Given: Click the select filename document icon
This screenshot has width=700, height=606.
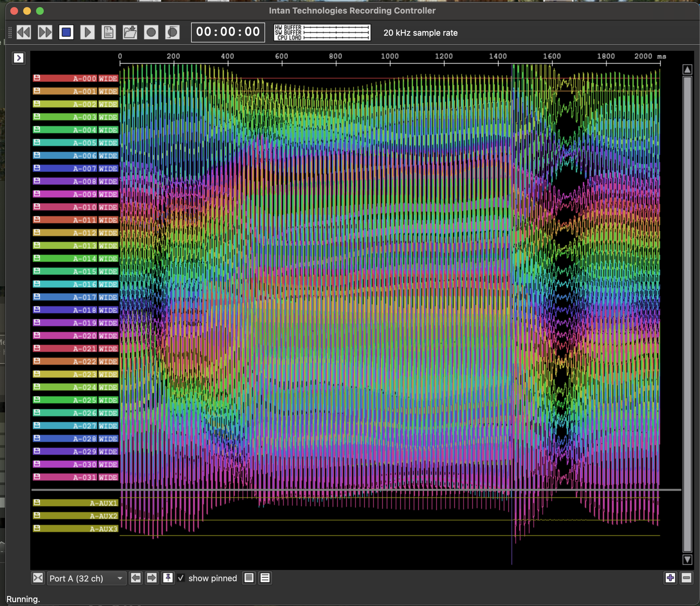Looking at the screenshot, I should tap(108, 32).
